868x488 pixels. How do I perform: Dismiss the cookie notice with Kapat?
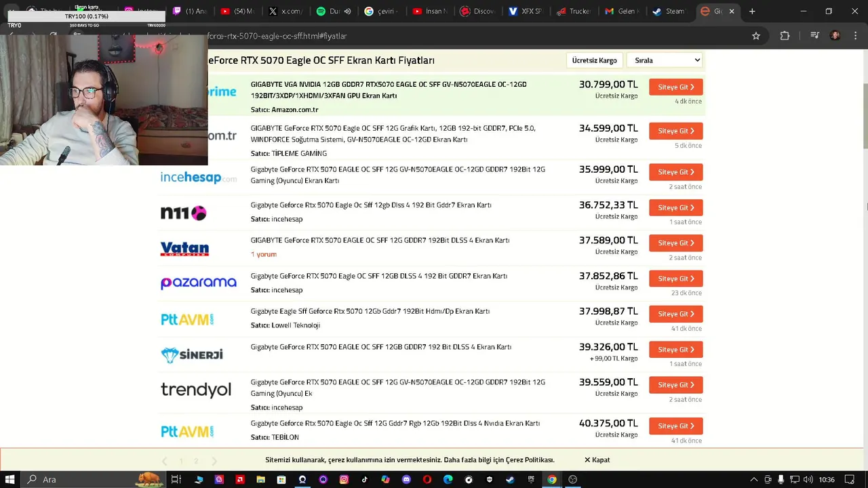click(597, 460)
